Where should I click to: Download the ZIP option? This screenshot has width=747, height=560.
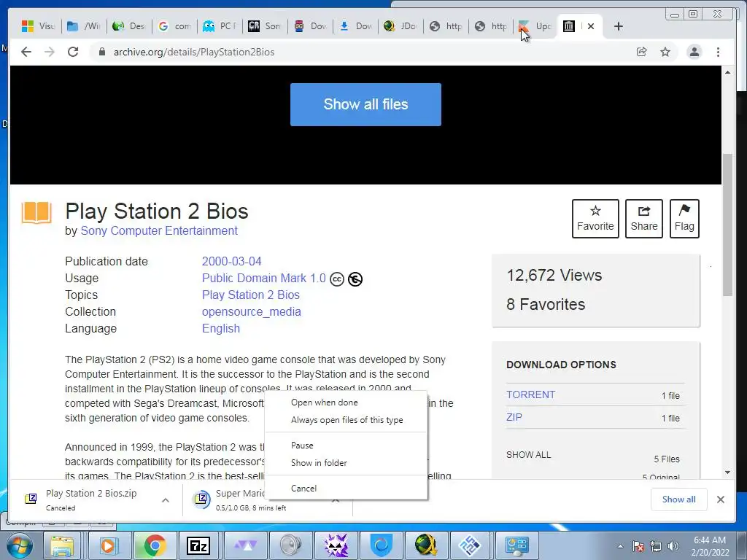[x=514, y=417]
